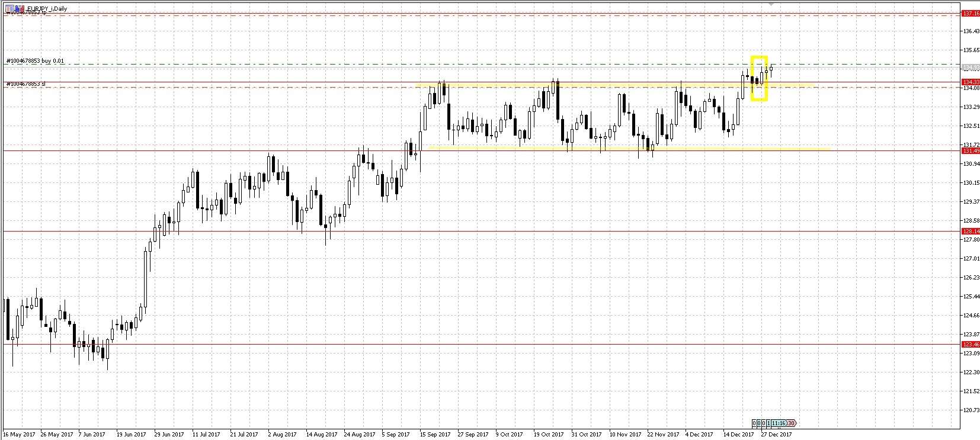980x440 pixels.
Task: Click the 21 Jul 2017 date label
Action: 244,435
